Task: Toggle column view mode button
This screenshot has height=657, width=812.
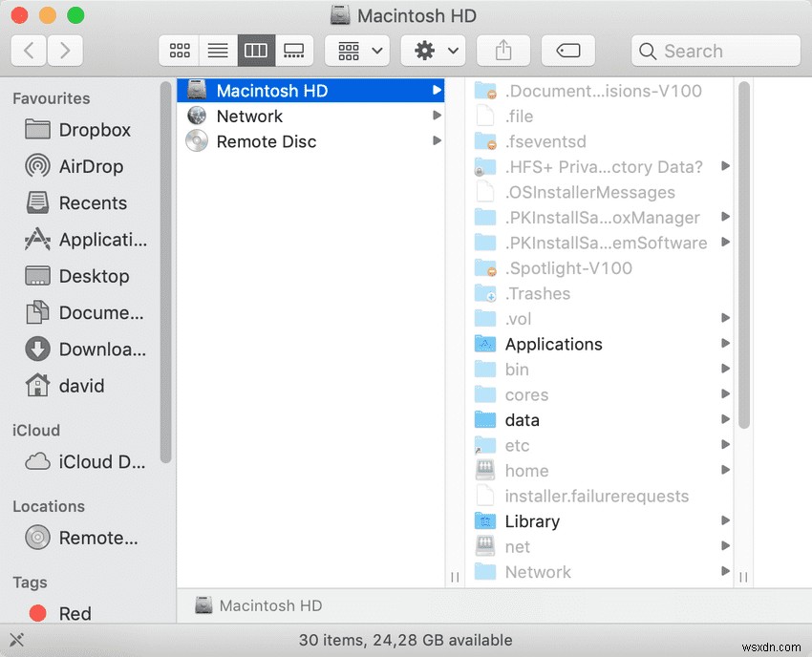Action: [255, 51]
